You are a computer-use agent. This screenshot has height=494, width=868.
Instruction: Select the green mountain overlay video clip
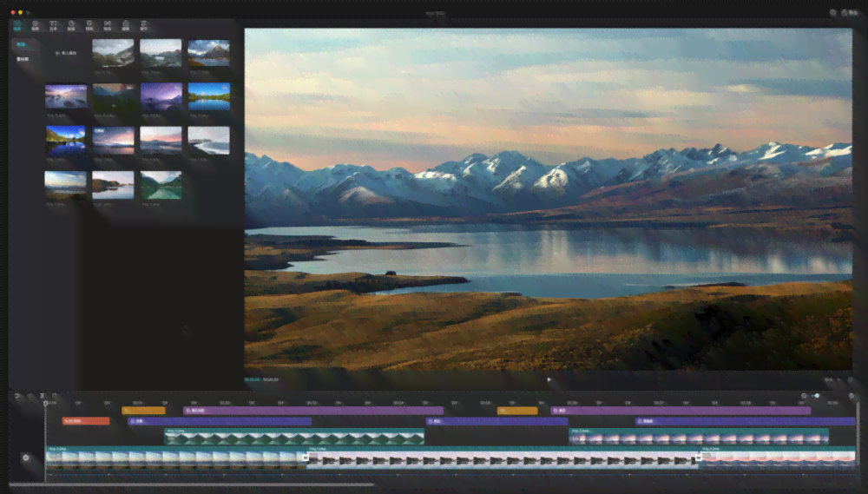294,437
